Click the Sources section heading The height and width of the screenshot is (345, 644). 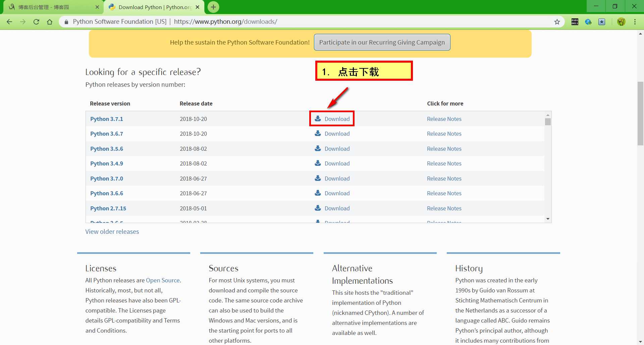pos(223,268)
